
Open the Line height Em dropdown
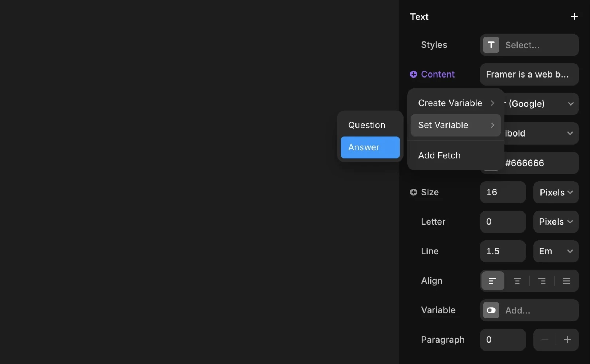tap(556, 251)
